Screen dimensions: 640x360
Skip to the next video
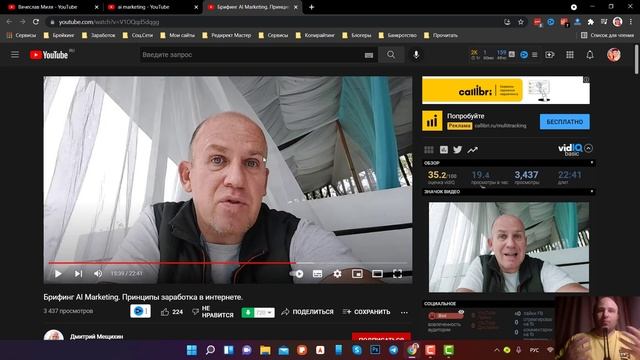78,273
